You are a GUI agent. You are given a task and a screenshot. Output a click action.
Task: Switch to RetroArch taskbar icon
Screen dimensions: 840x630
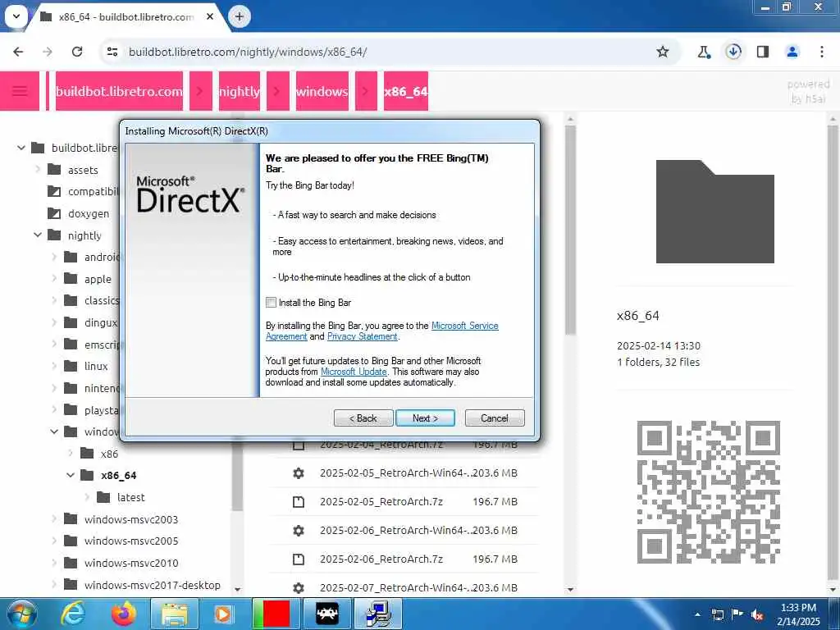tap(327, 614)
